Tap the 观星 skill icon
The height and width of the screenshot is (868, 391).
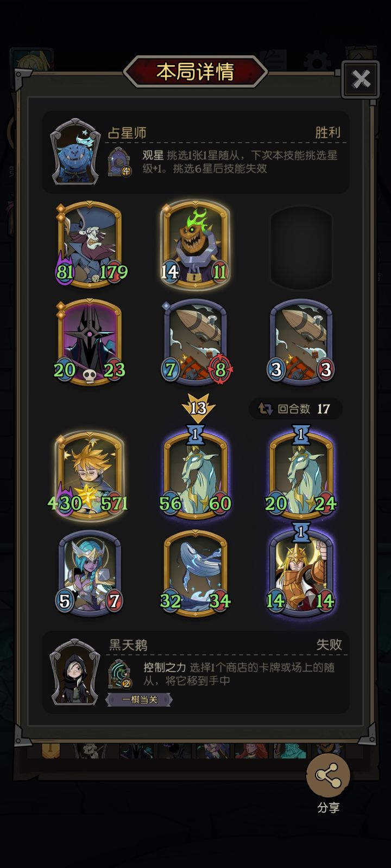(119, 162)
